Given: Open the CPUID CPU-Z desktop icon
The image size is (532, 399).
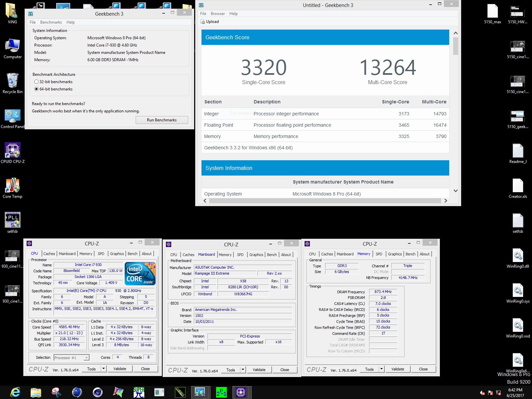Looking at the screenshot, I should [13, 150].
